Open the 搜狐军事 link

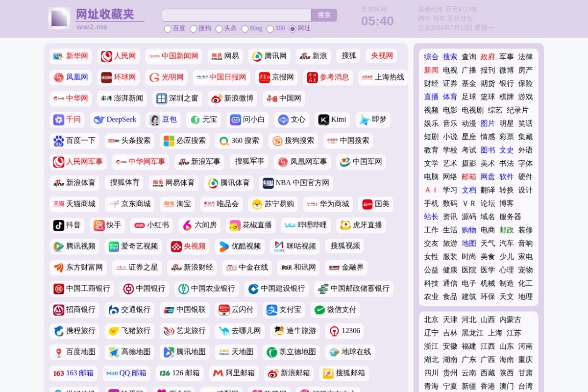point(249,161)
